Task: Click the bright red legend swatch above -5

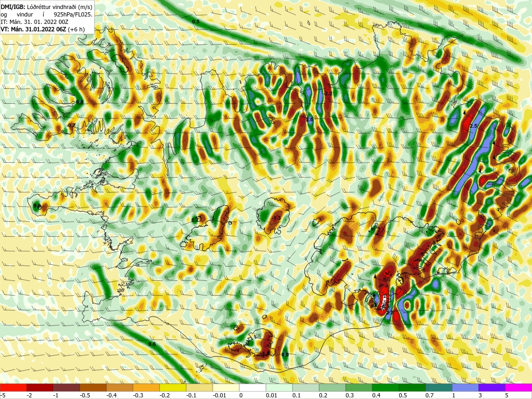Action: (13, 387)
